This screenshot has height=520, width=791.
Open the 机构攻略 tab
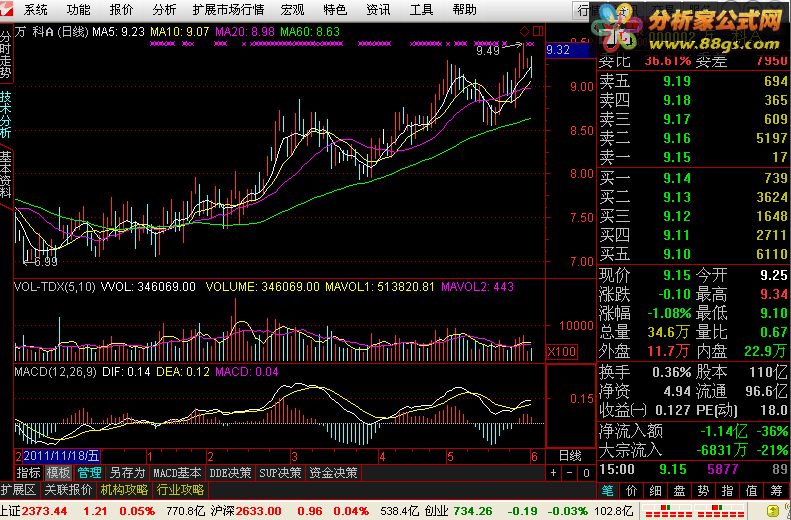click(124, 490)
